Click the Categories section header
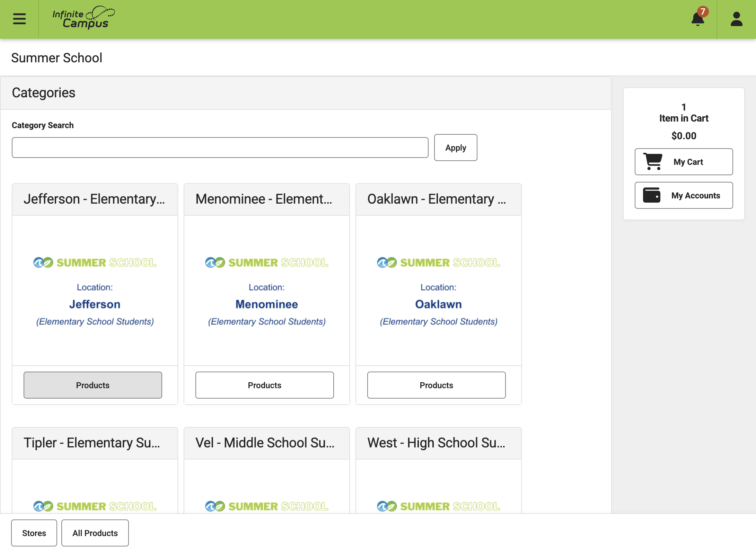 (x=44, y=93)
